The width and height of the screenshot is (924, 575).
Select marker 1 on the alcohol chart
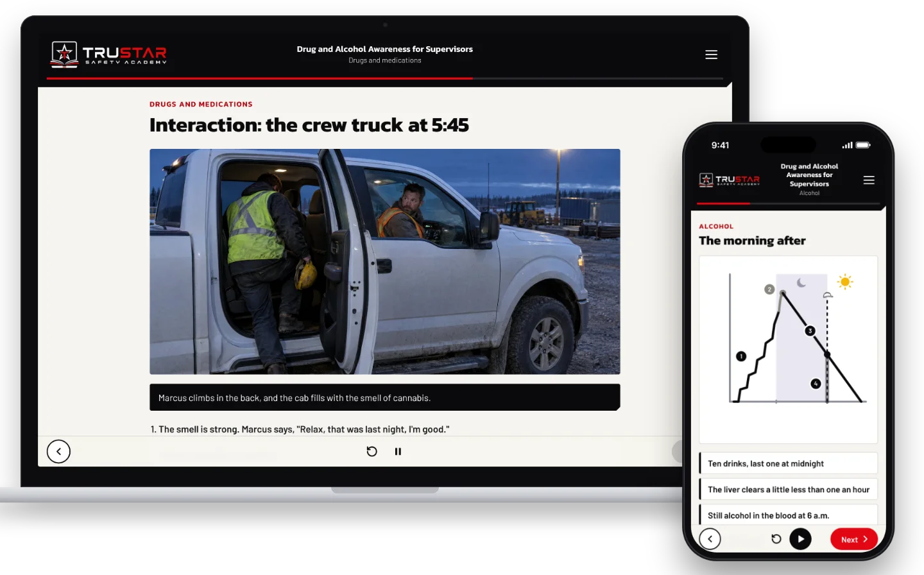click(x=741, y=356)
